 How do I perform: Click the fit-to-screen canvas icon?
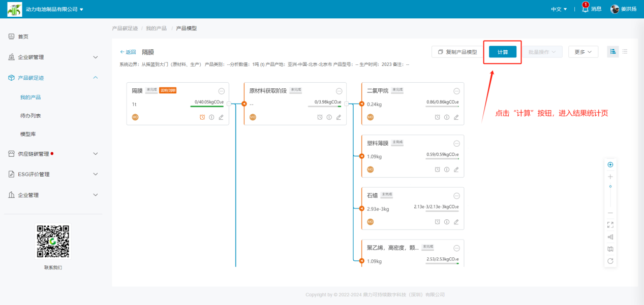[x=610, y=225]
